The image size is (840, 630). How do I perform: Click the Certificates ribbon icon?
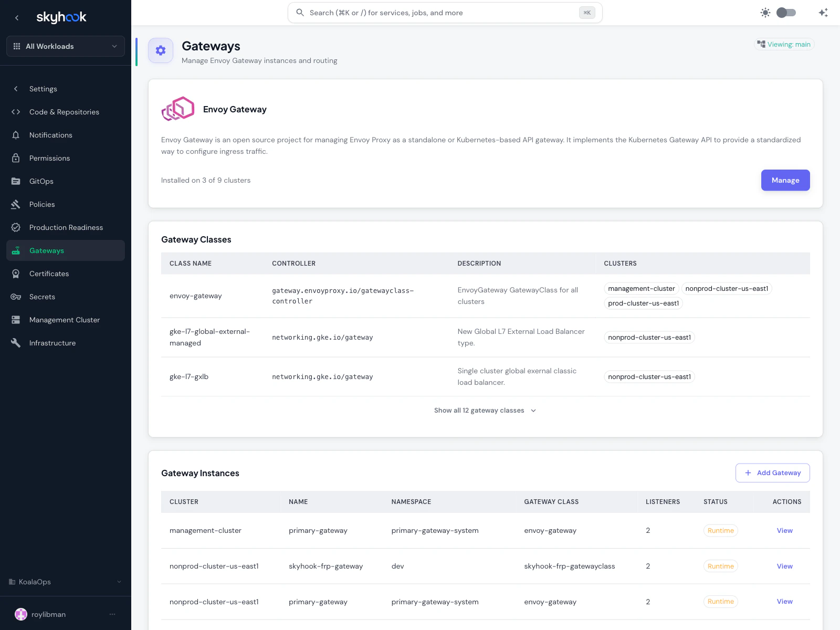pos(16,274)
